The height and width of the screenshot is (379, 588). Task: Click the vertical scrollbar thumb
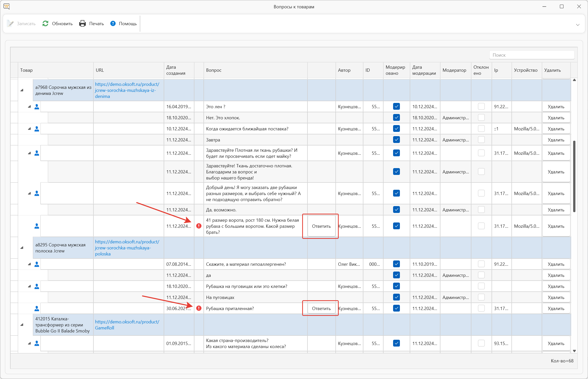574,176
